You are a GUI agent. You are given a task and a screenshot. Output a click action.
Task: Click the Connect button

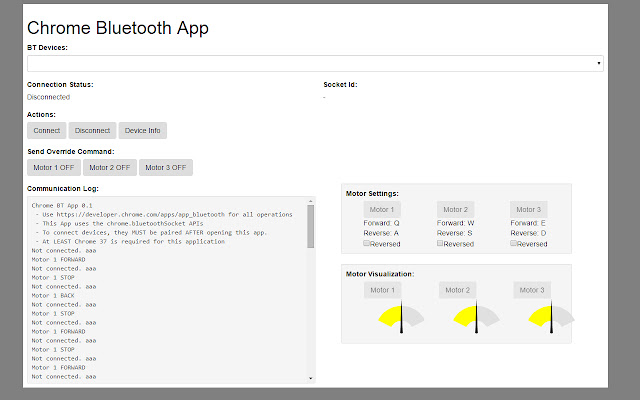coord(47,131)
